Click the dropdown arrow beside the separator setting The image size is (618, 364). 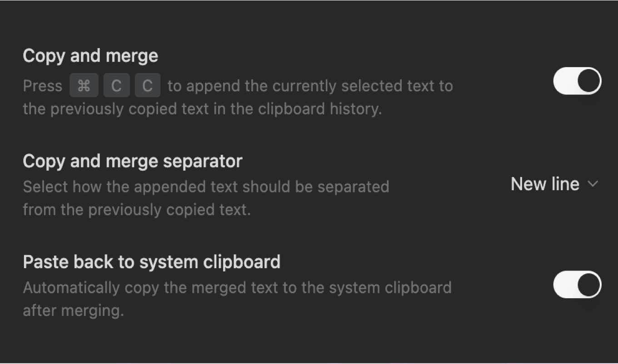[x=593, y=184]
